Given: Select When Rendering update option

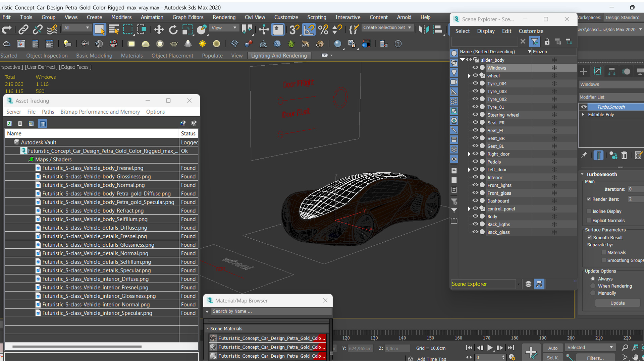Looking at the screenshot, I should (593, 286).
